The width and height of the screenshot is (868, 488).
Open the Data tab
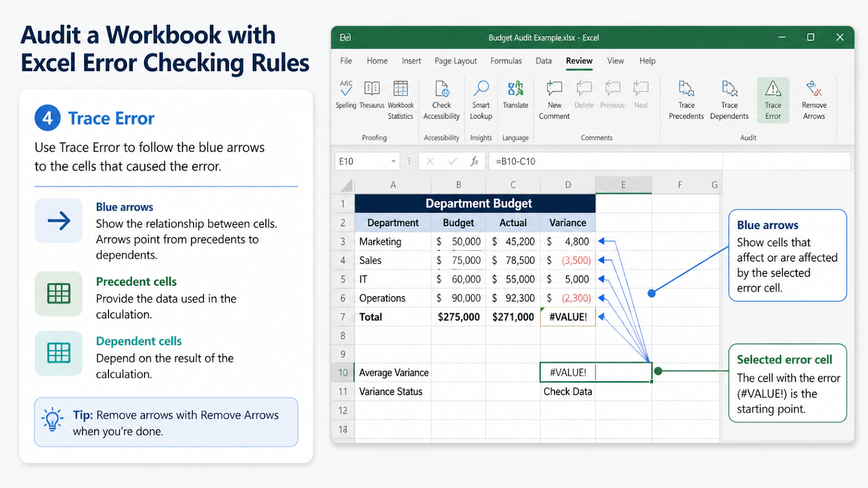coord(544,61)
